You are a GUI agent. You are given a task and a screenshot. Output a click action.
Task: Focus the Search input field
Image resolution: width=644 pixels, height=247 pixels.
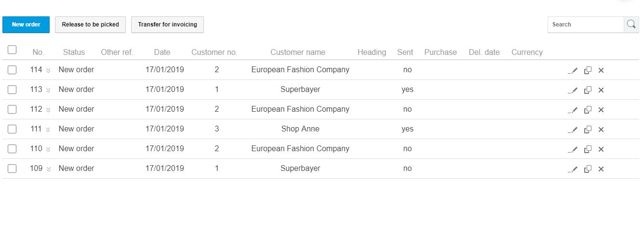[586, 25]
